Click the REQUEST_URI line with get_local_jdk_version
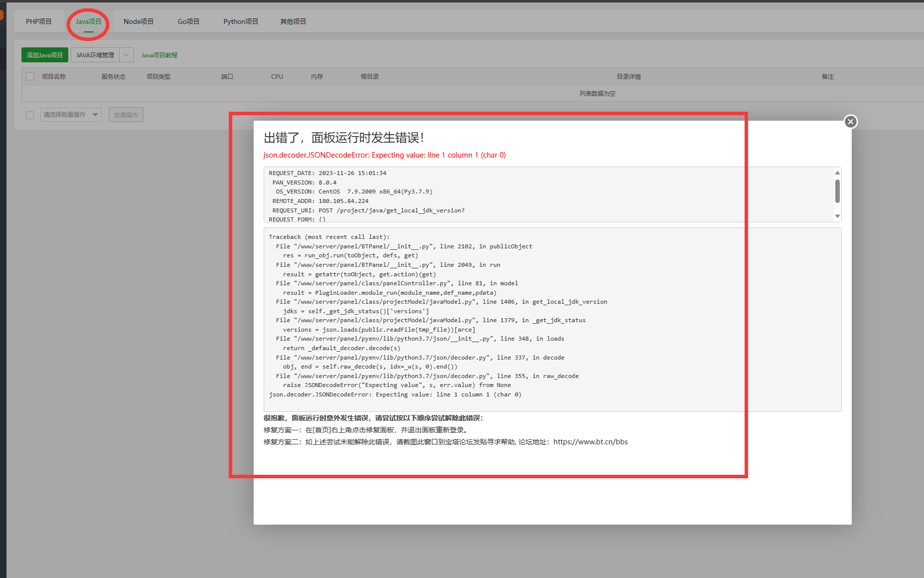The image size is (924, 578). click(x=368, y=210)
